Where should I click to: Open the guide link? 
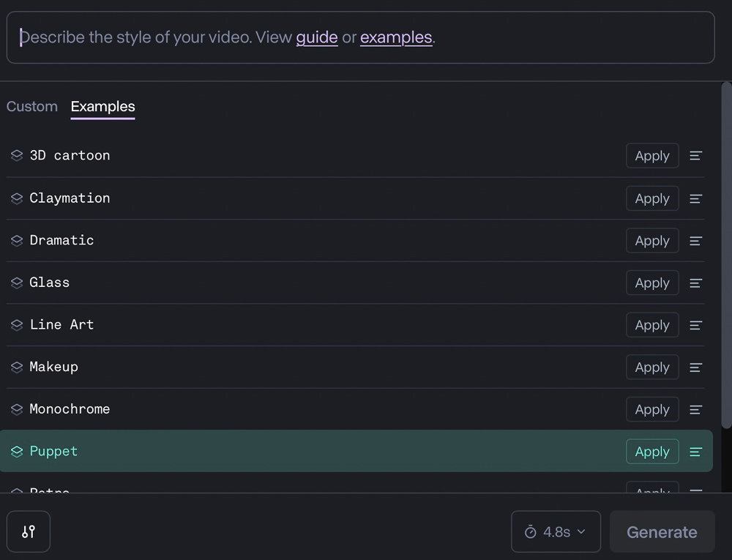[x=317, y=37]
